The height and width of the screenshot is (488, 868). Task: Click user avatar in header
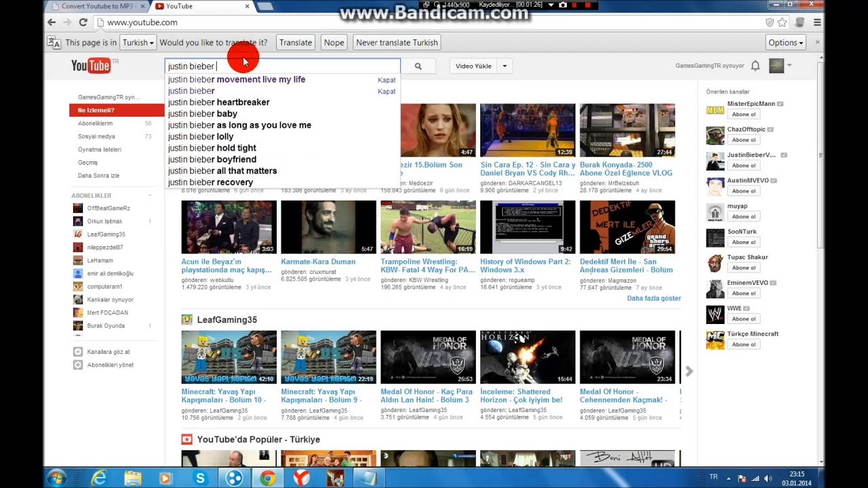(x=776, y=66)
